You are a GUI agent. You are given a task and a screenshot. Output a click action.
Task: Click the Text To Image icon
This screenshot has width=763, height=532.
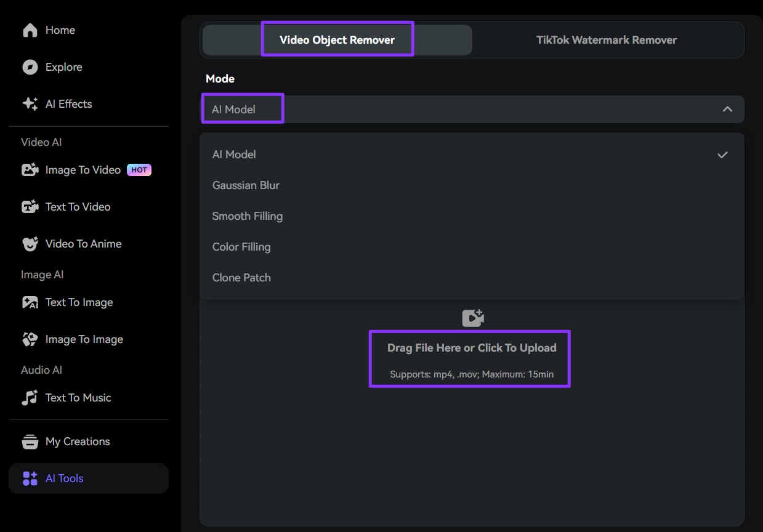pos(30,302)
